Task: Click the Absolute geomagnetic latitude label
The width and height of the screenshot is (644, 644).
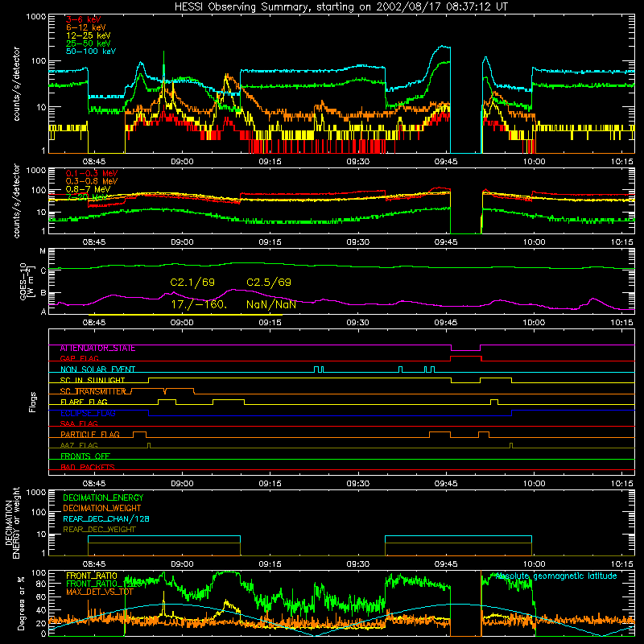Action: coord(556,576)
